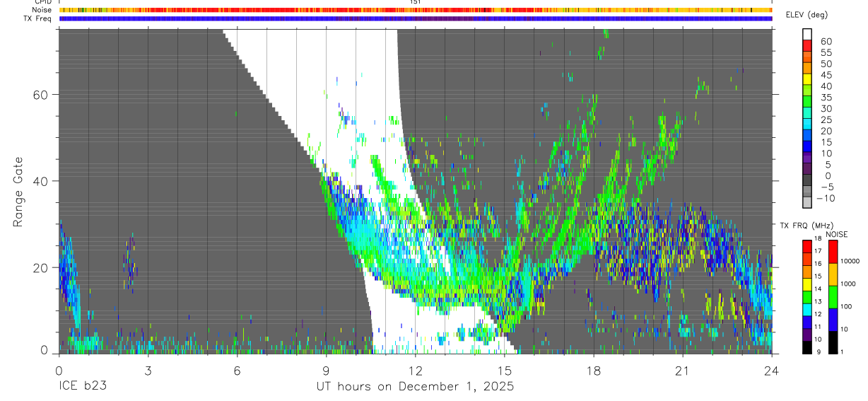Click the '10000' value on the NOISE legend
The image size is (868, 401).
pyautogui.click(x=850, y=261)
